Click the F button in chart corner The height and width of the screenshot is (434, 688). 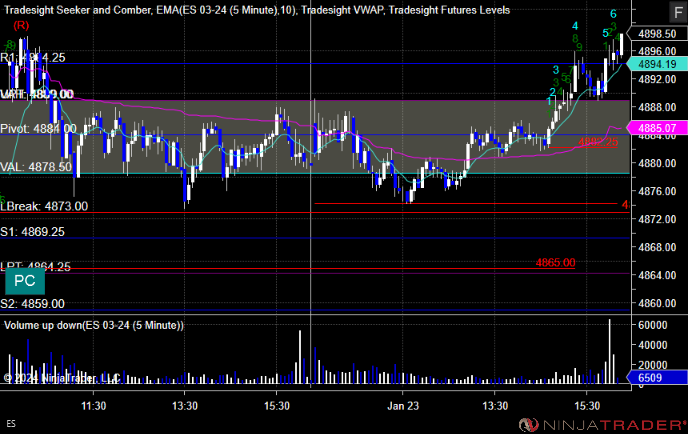click(678, 12)
